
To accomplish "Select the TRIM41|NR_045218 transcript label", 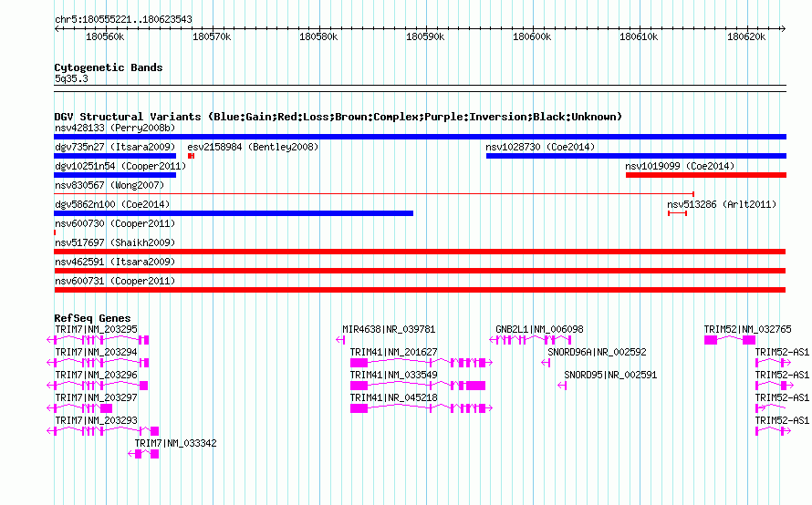I will point(393,398).
